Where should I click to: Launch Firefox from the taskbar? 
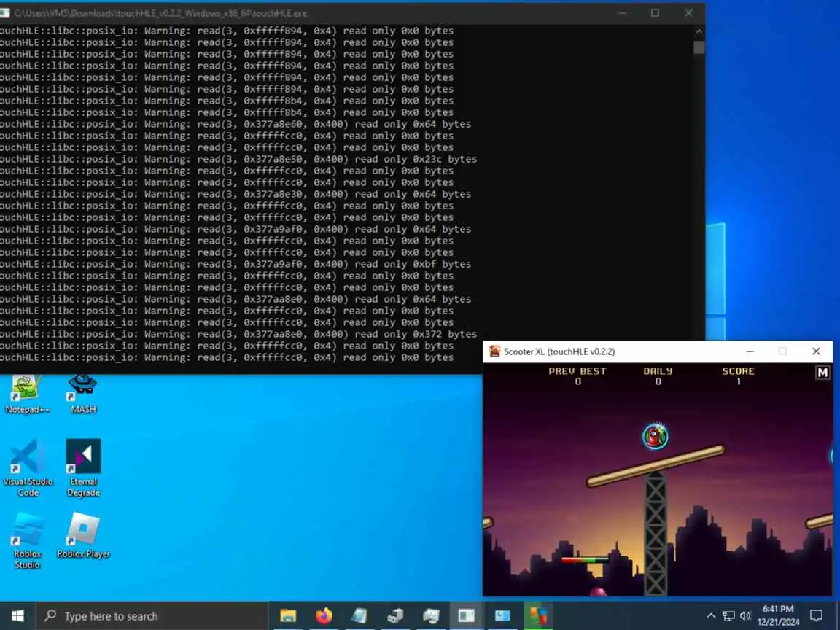pos(324,616)
